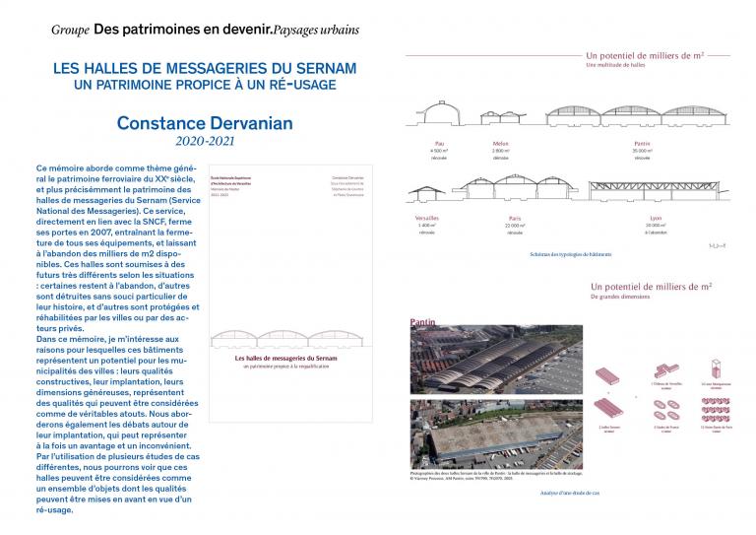Click caption 'Analyse d'une étude de cas'
756x535 pixels.
coord(570,493)
